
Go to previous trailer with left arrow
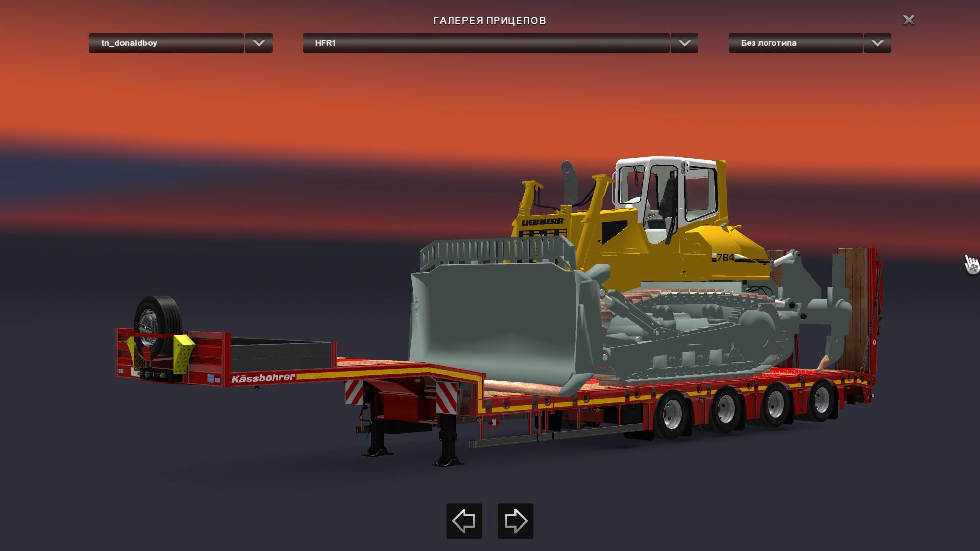pyautogui.click(x=464, y=521)
